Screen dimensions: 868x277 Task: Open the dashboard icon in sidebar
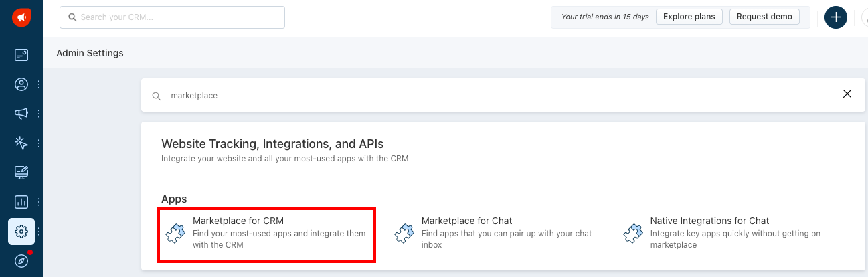tap(21, 56)
